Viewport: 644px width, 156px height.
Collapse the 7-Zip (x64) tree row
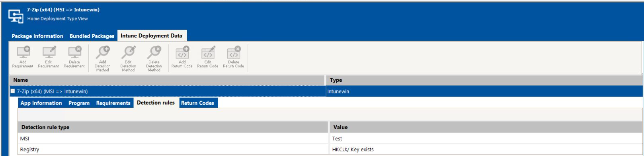click(13, 91)
